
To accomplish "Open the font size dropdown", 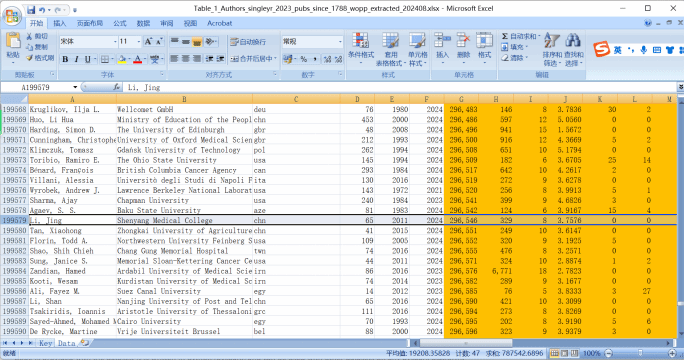I will tap(139, 41).
